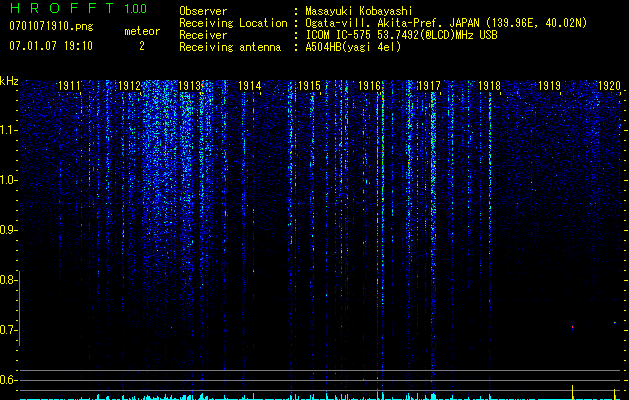
Task: Click the Receiving antenna label
Action: [x=230, y=47]
